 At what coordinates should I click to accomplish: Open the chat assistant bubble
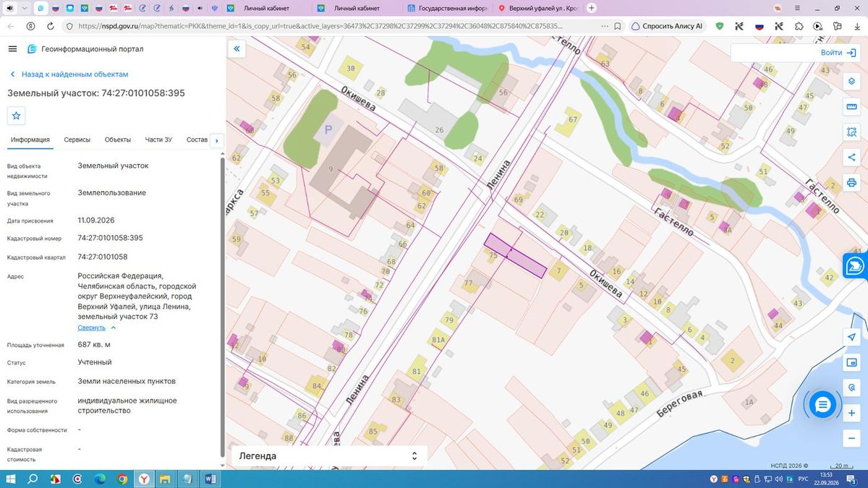tap(822, 405)
